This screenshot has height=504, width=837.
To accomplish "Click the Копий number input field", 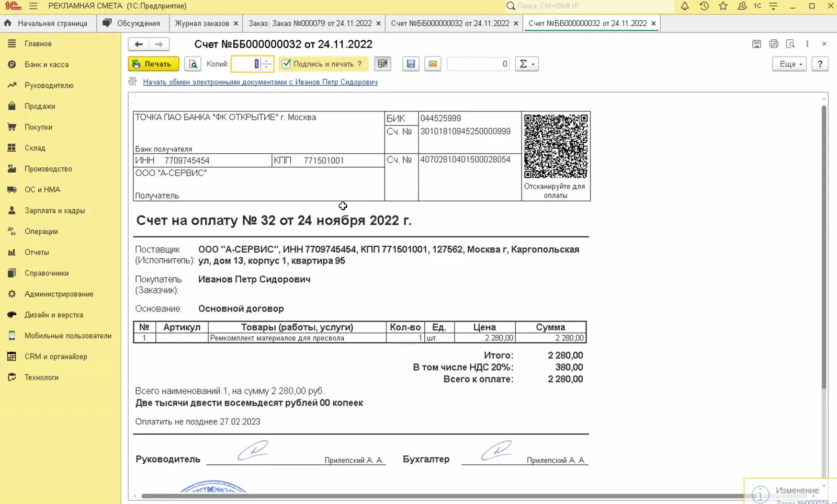I will tap(246, 64).
